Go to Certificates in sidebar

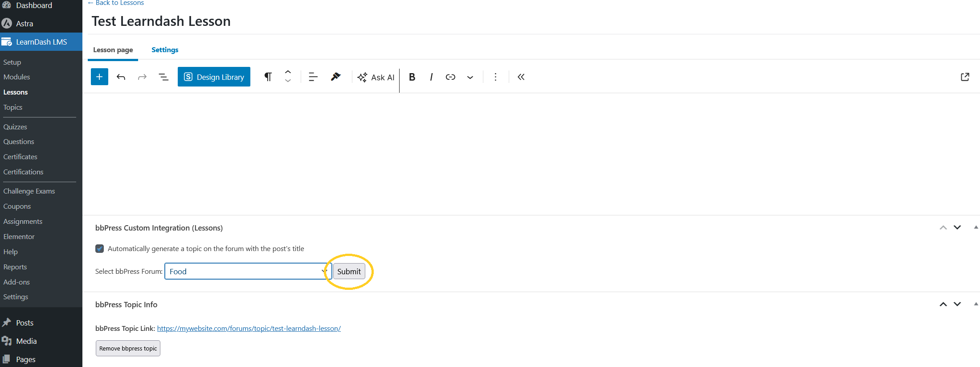20,157
